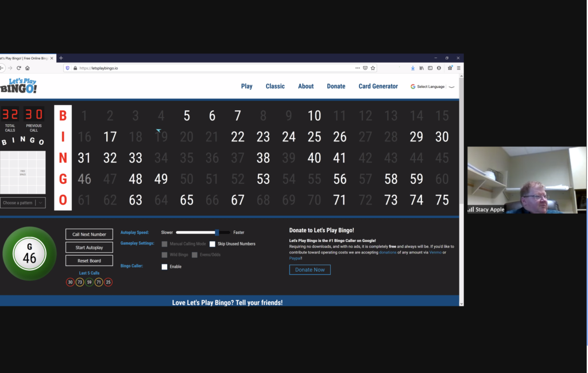Open the browser library icon
Viewport: 588px width, 373px height.
(421, 68)
